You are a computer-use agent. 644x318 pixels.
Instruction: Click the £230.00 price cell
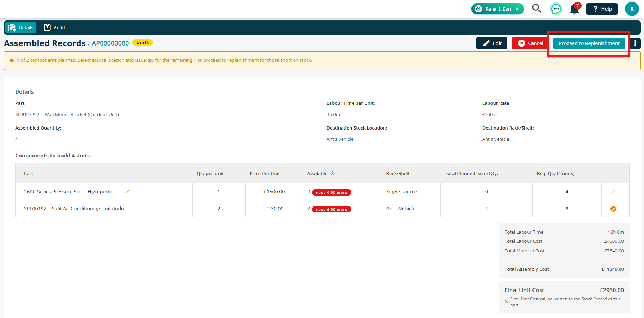[x=274, y=209]
